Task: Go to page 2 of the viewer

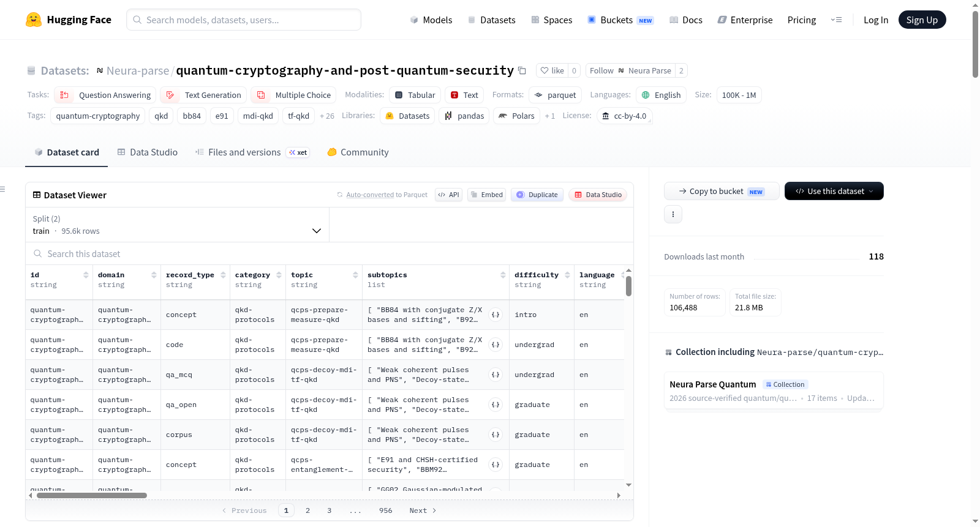Action: (x=307, y=510)
